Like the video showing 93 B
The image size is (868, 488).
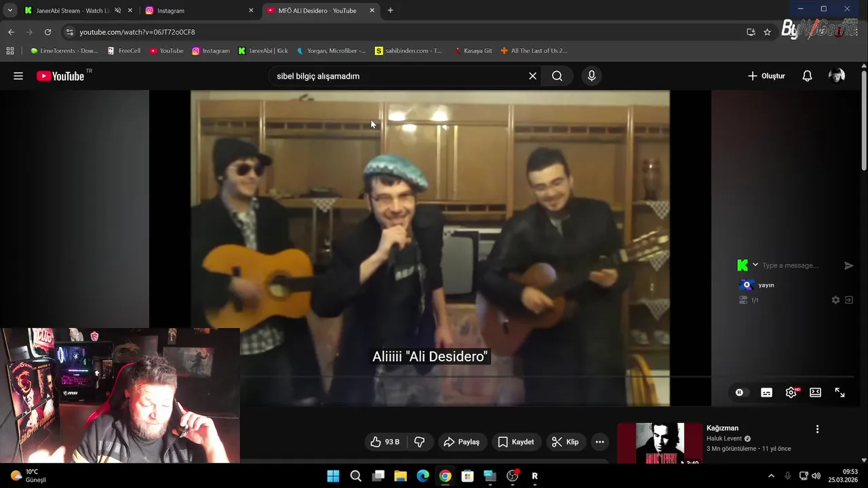384,442
